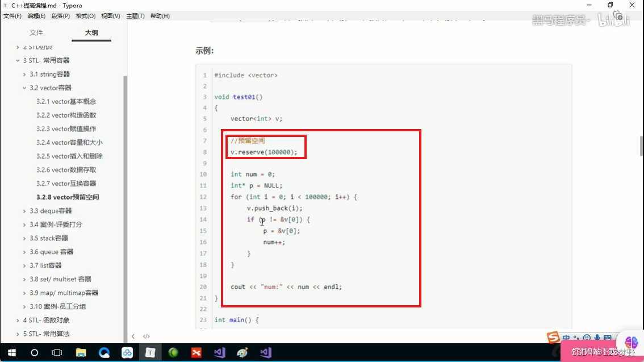Place cursor on v.push_back(i); code line
644x362 pixels.
[274, 209]
